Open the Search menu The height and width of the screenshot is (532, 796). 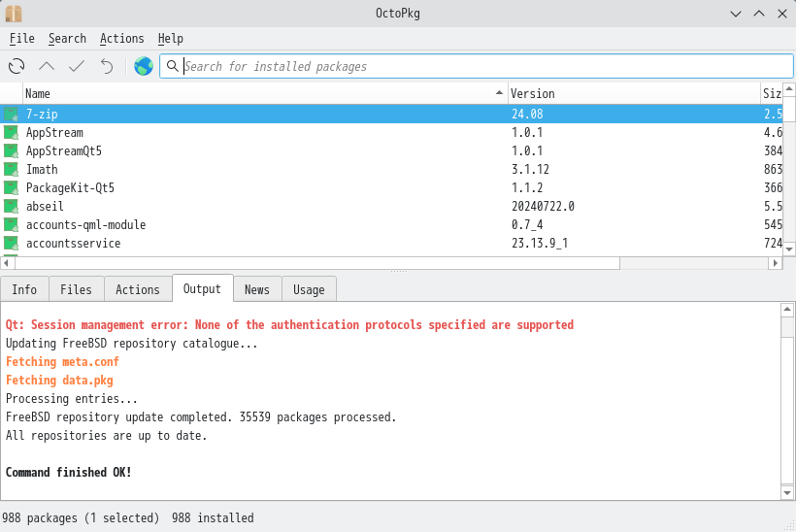tap(67, 39)
